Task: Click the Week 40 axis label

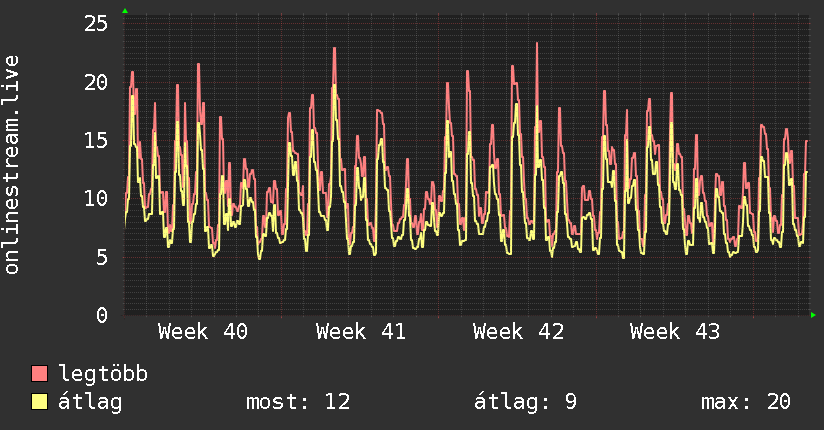Action: pyautogui.click(x=203, y=332)
